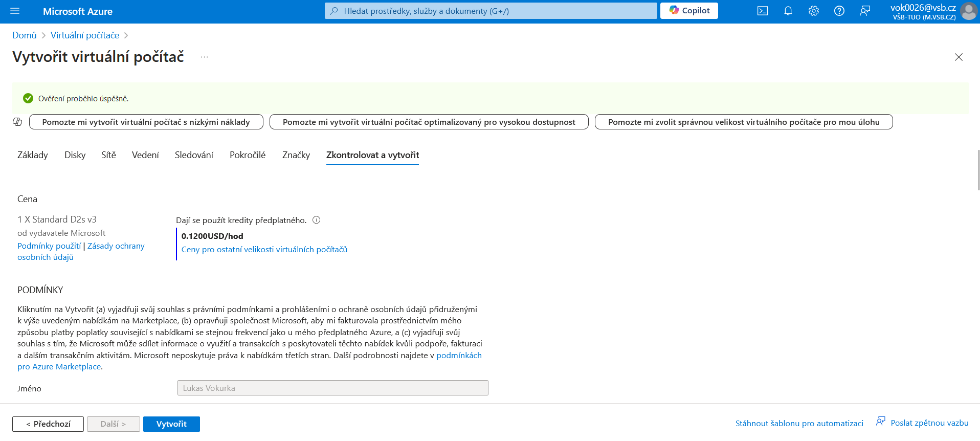Image resolution: width=980 pixels, height=441 pixels.
Task: Focus the search resources, services and documents field
Action: [491, 11]
